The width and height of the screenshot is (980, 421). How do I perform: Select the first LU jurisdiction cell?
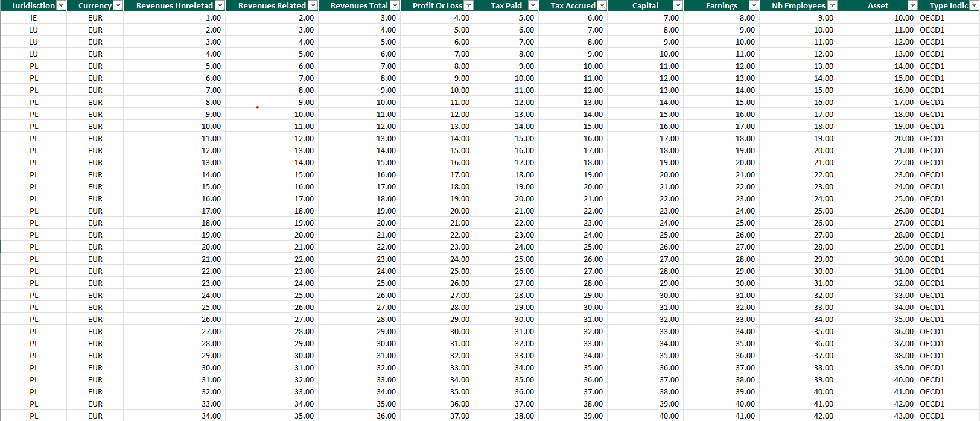click(33, 30)
